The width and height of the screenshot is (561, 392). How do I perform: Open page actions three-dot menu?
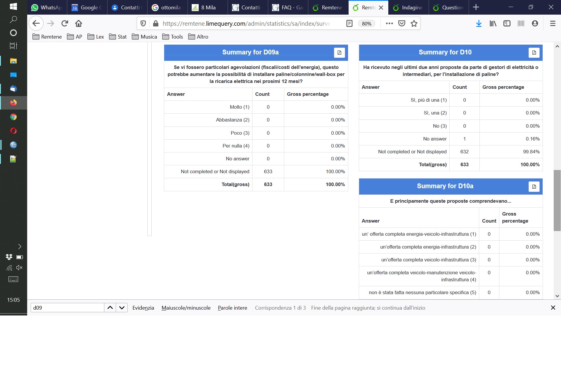tap(389, 23)
